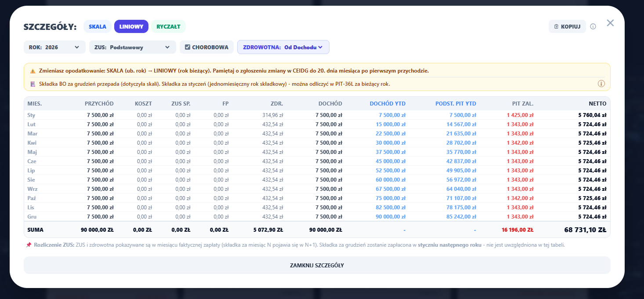The height and width of the screenshot is (299, 644).
Task: Click the red 1 425,00 zł value
Action: (x=519, y=115)
